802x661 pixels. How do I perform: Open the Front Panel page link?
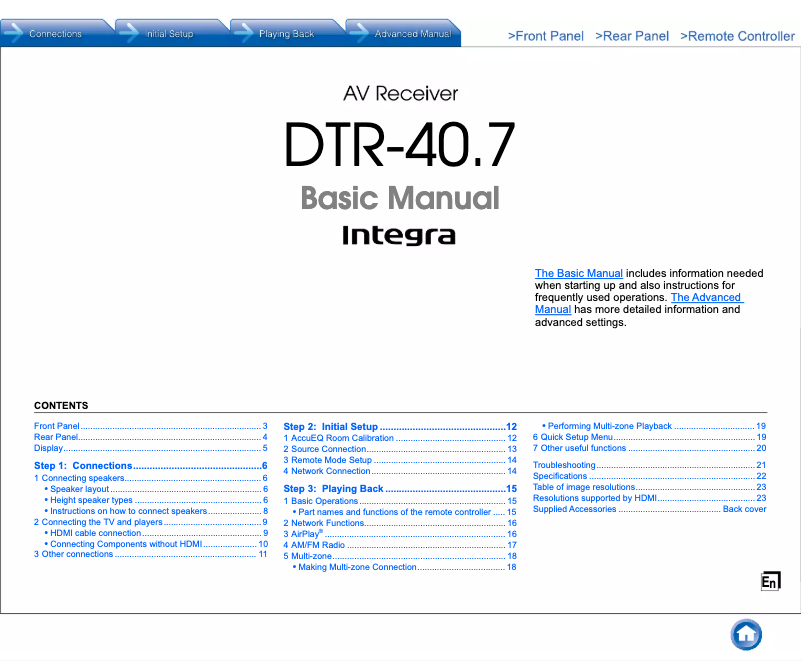point(546,36)
